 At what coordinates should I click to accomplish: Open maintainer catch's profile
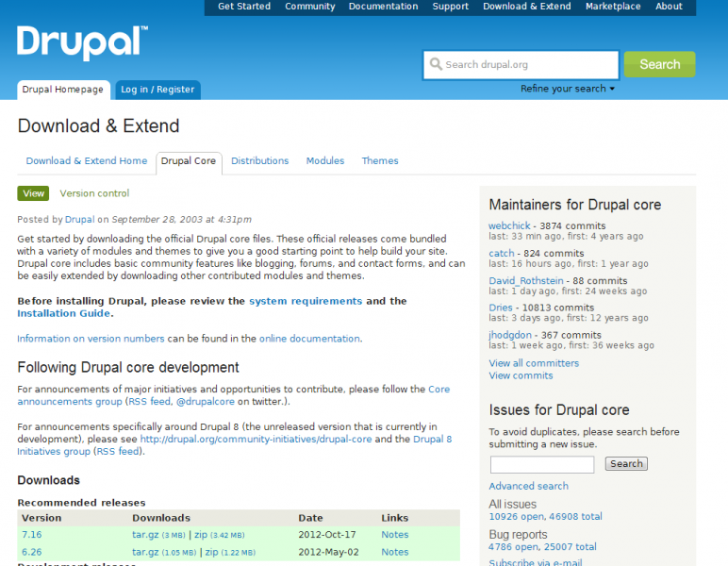(x=502, y=253)
